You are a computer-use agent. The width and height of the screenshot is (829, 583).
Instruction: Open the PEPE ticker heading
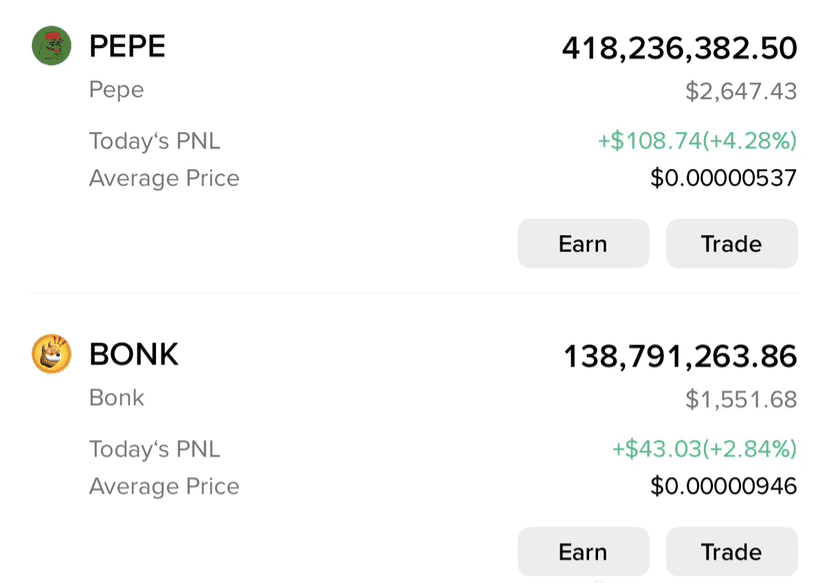[127, 46]
